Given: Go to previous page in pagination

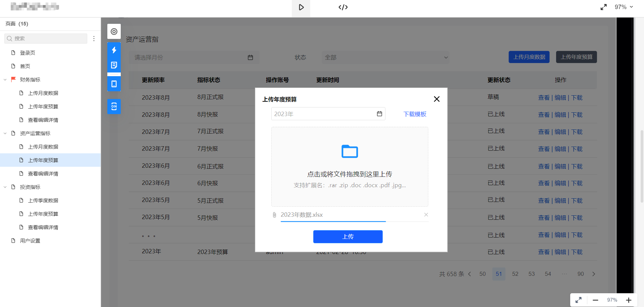Looking at the screenshot, I should pos(470,274).
